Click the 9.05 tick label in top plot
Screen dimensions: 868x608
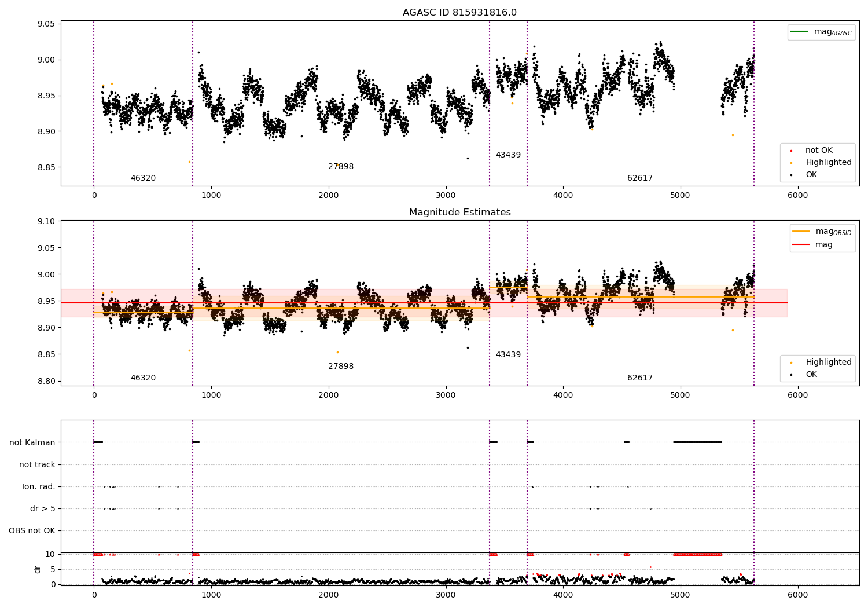(x=46, y=24)
